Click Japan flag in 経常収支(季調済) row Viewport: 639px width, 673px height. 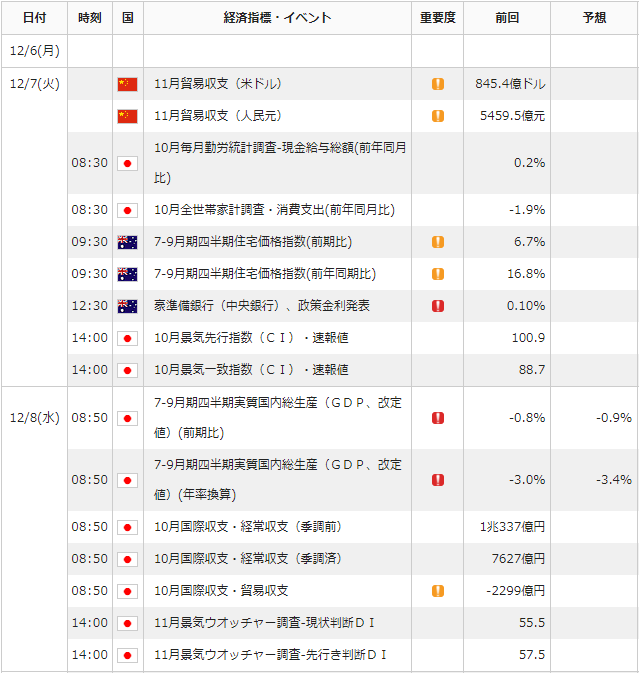click(127, 559)
